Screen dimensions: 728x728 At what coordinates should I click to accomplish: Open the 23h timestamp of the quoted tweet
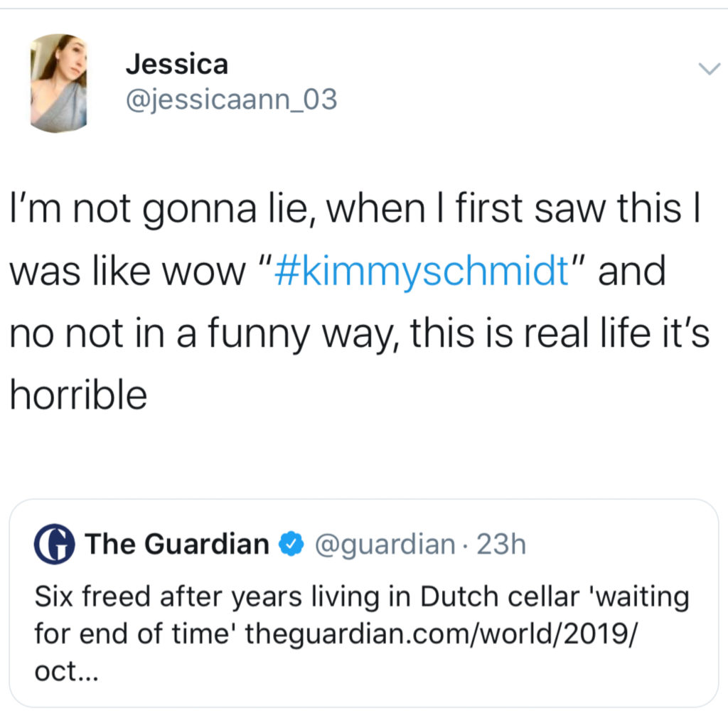click(502, 543)
